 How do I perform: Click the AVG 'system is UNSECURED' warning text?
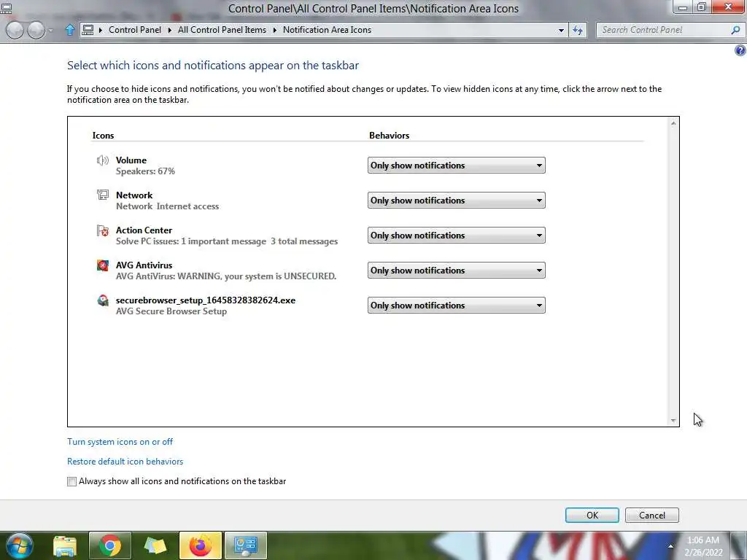pos(226,276)
